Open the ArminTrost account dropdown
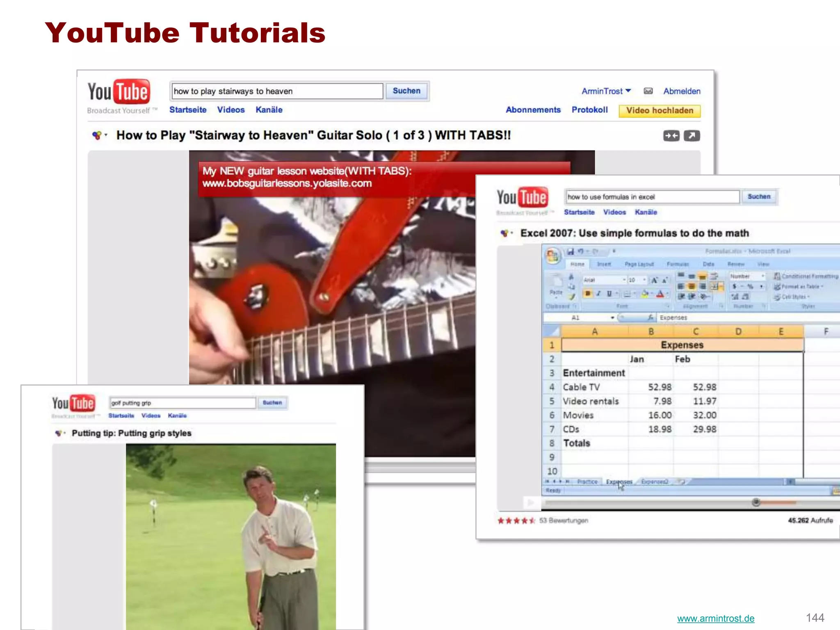The height and width of the screenshot is (630, 840). (x=606, y=91)
